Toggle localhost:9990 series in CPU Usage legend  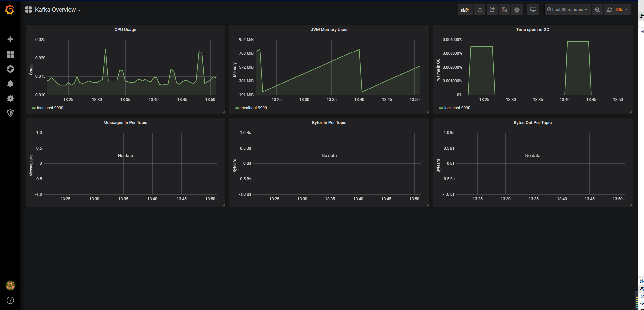pyautogui.click(x=50, y=108)
